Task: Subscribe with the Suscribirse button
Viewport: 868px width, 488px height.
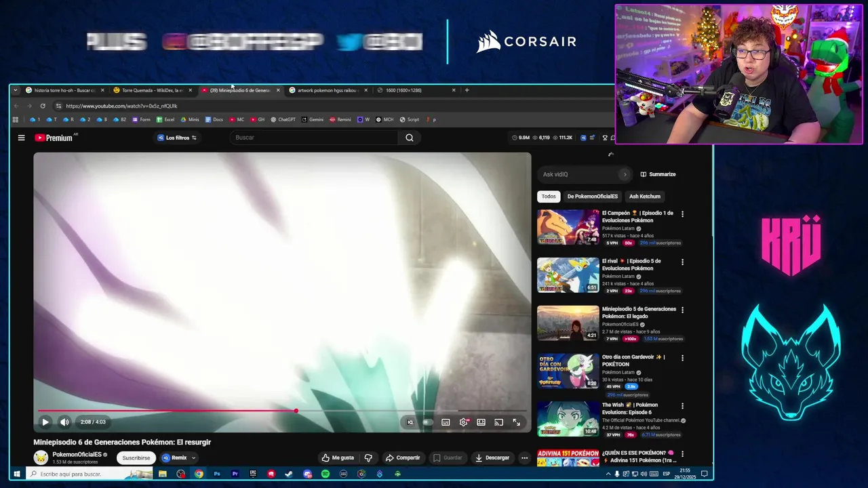Action: pyautogui.click(x=136, y=457)
